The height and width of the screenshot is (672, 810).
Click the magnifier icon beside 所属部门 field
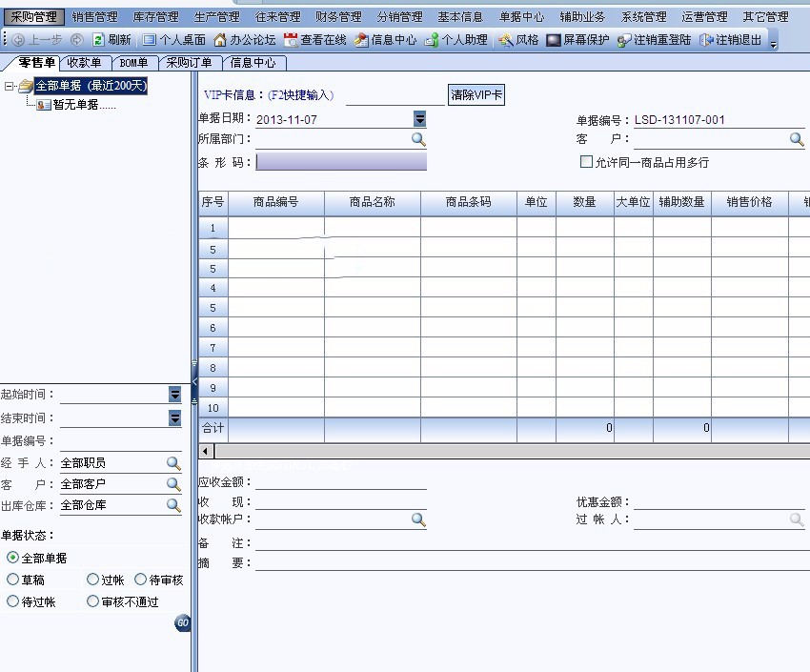[417, 139]
